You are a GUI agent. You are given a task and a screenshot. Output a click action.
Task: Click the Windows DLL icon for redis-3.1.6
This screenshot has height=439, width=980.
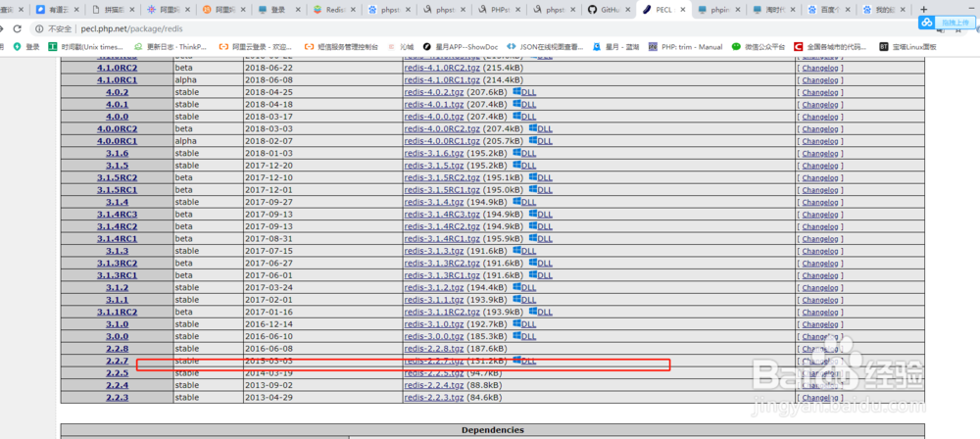coord(516,153)
